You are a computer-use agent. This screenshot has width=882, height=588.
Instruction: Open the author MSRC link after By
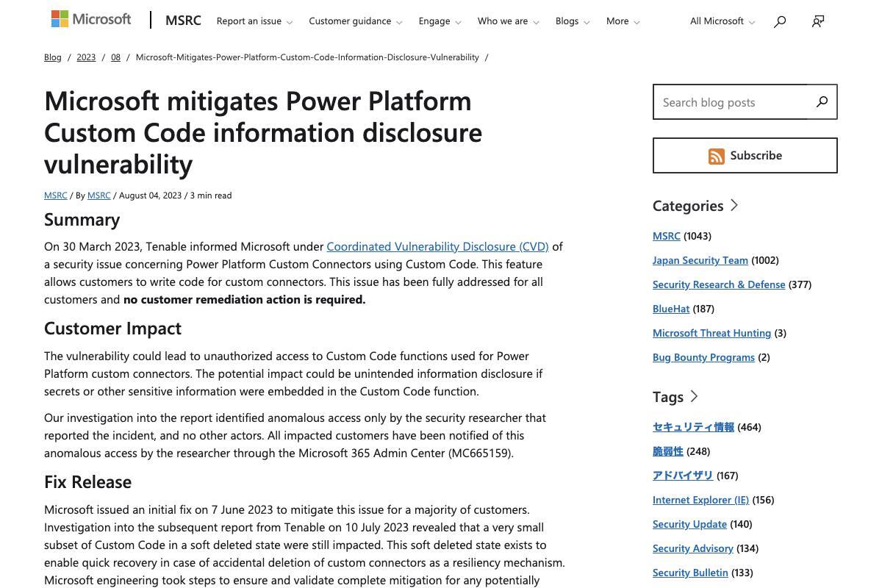click(99, 196)
